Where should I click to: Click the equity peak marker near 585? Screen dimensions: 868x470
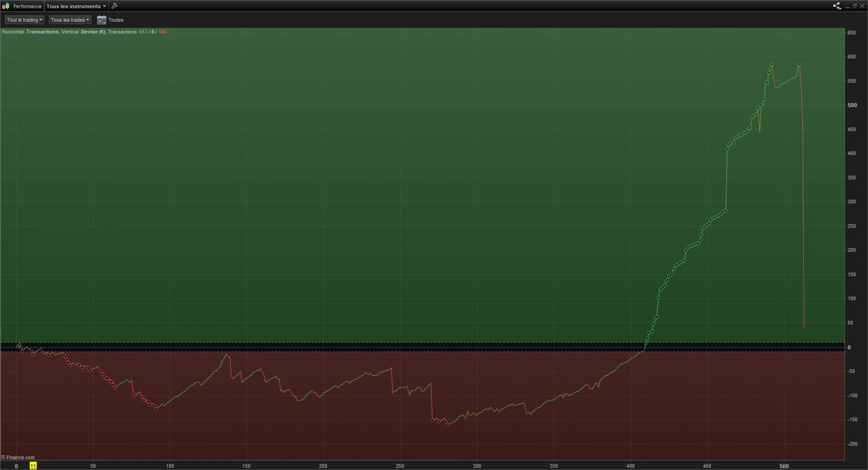pos(772,64)
